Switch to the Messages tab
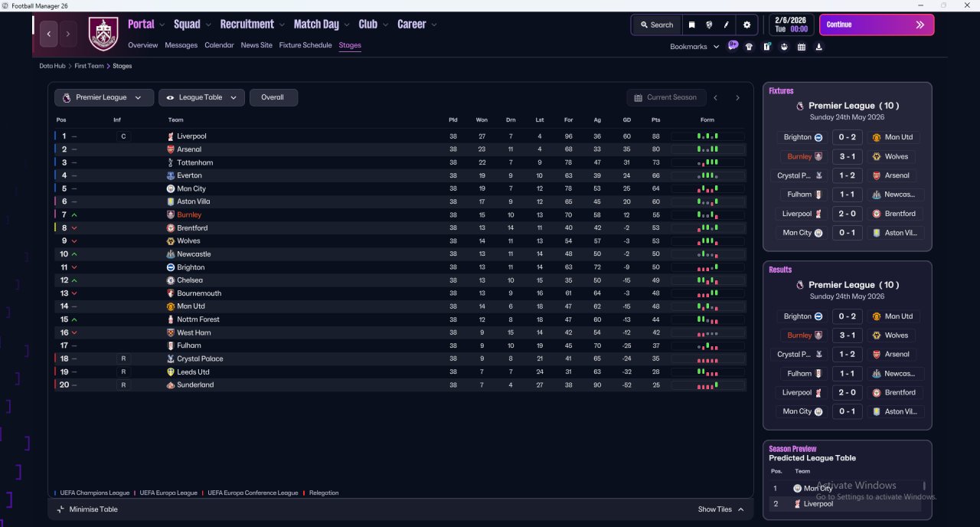980x527 pixels. pos(181,45)
